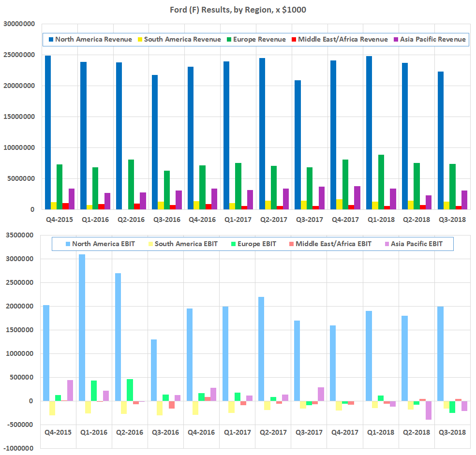Screen dimensions: 476x455
Task: Click the light blue North America EBIT legend swatch
Action: point(67,244)
